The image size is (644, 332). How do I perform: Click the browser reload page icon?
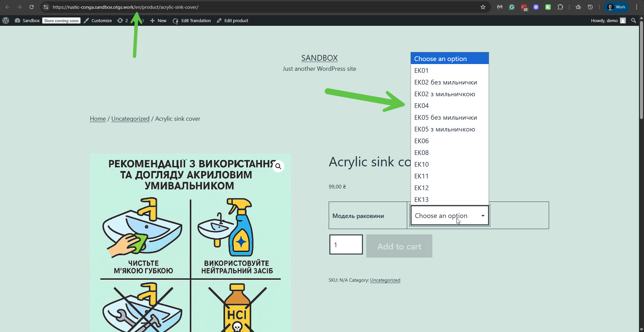pyautogui.click(x=31, y=7)
